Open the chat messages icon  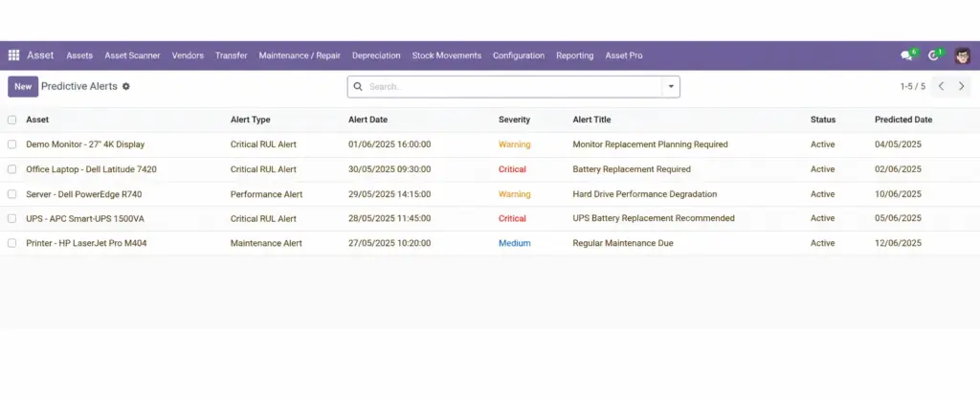[906, 55]
